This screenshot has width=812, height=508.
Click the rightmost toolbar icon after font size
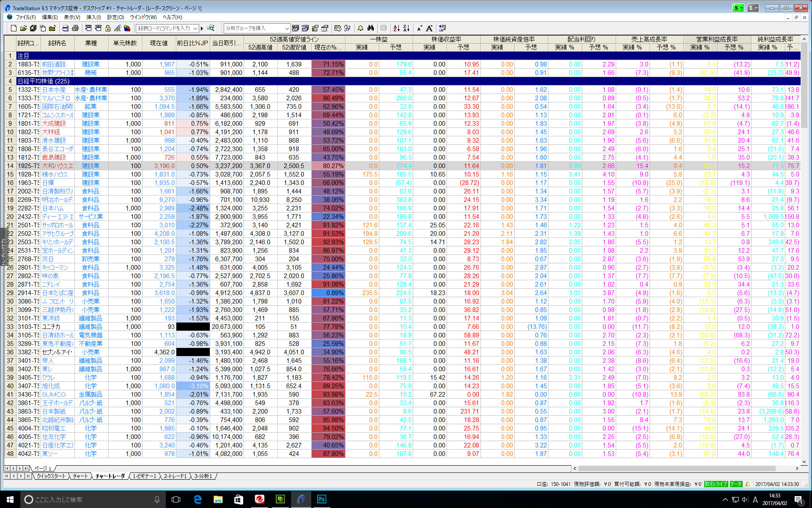point(442,28)
